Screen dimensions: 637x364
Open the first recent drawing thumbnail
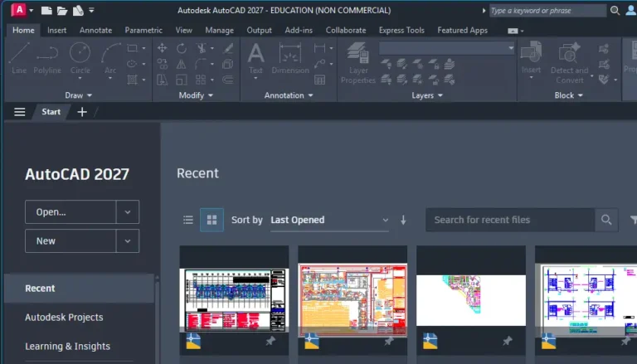[x=234, y=300]
